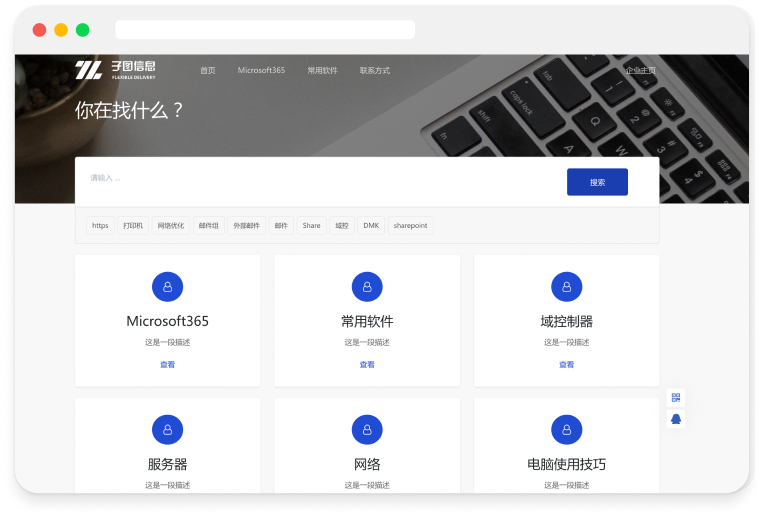The image size is (764, 517).
Task: Select the sharepoint keyword tag
Action: [410, 226]
